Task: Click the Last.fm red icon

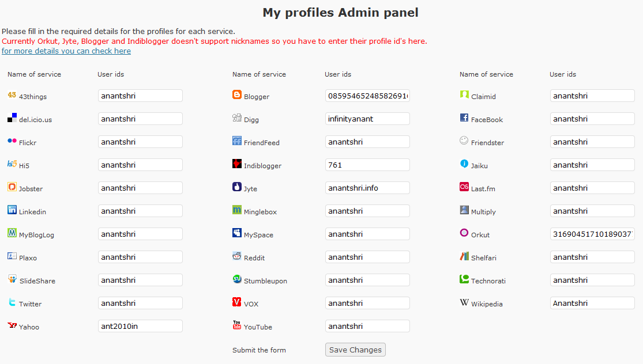Action: tap(464, 187)
